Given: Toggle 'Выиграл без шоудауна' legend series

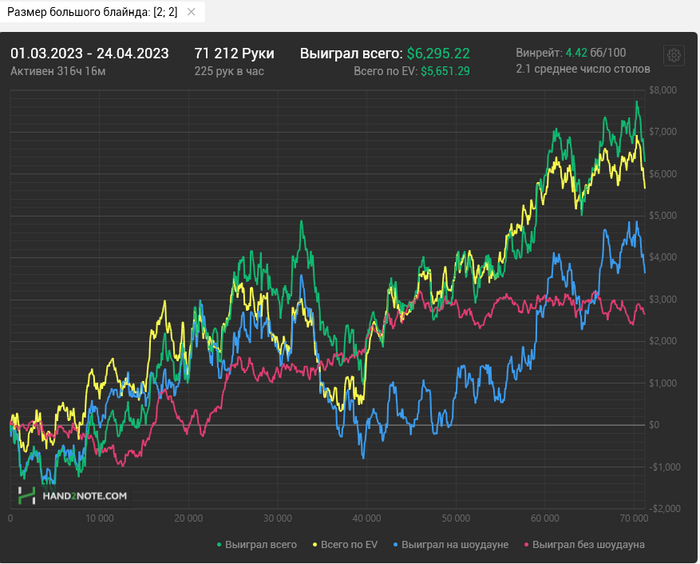Looking at the screenshot, I should point(584,545).
